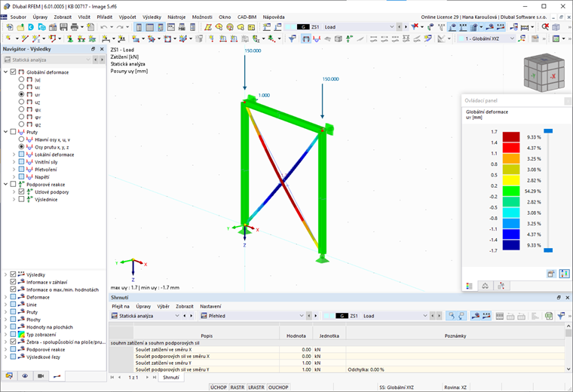This screenshot has height=392, width=573.
Task: Open the Výsledky menu
Action: click(x=152, y=17)
